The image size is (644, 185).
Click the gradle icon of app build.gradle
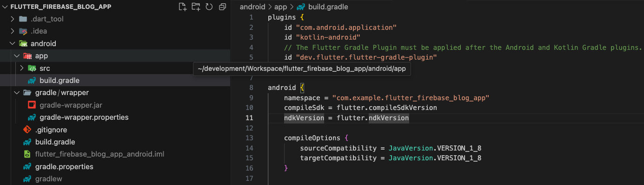tap(32, 81)
